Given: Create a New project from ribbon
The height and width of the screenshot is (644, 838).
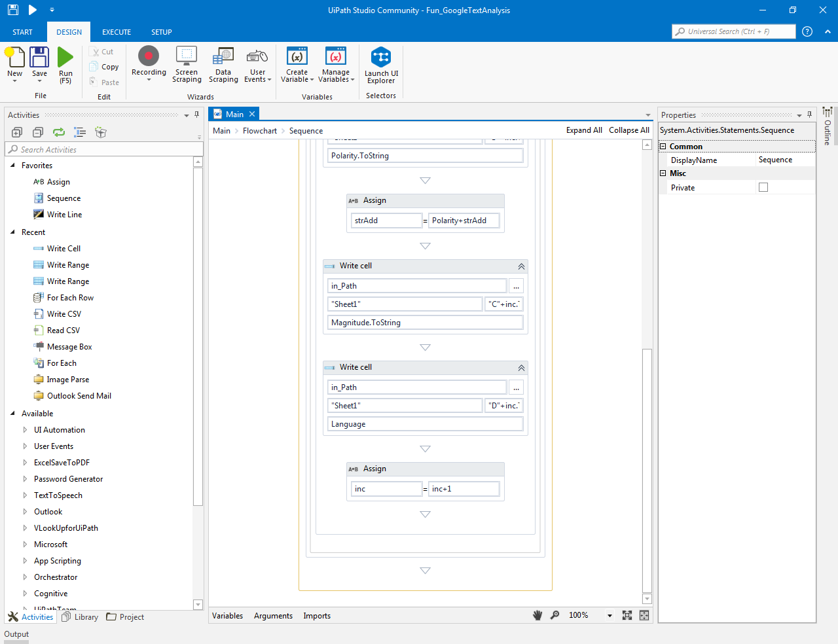Looking at the screenshot, I should click(x=14, y=64).
